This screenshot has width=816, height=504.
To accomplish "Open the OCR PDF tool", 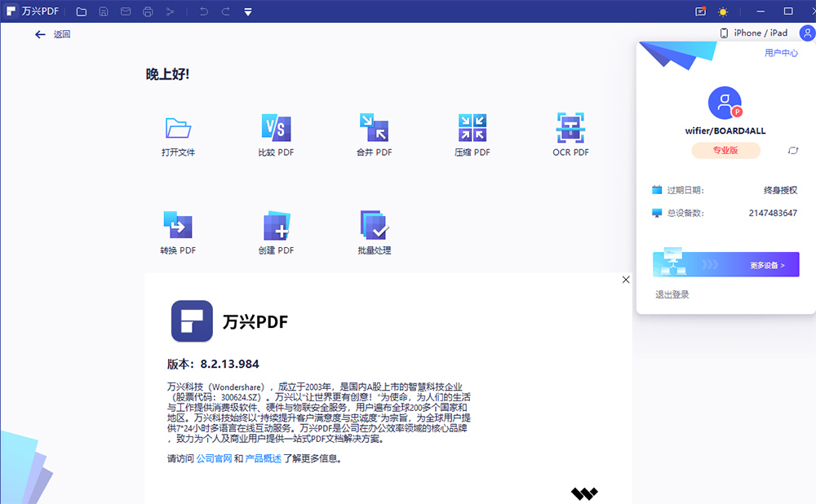I will pos(570,133).
